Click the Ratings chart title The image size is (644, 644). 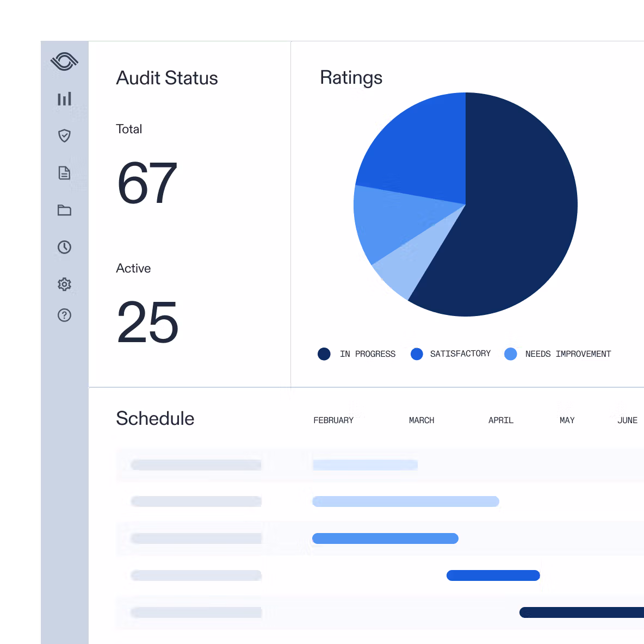[x=351, y=78]
